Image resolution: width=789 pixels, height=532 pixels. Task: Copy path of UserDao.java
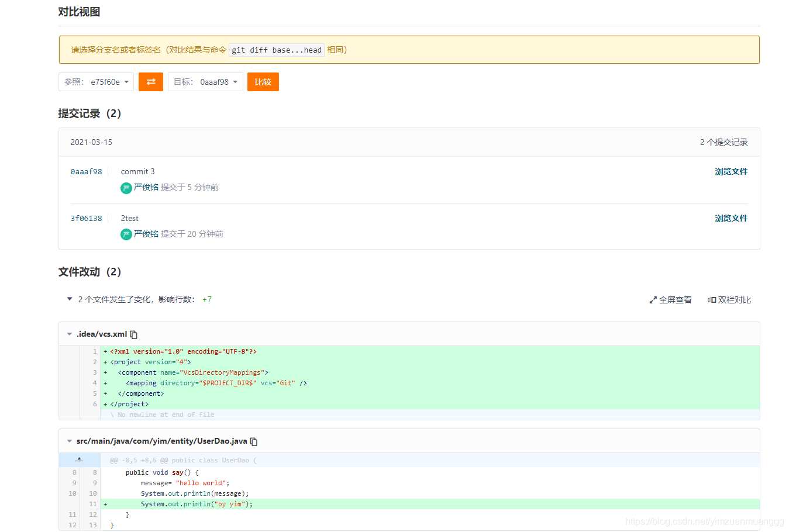[x=254, y=441]
